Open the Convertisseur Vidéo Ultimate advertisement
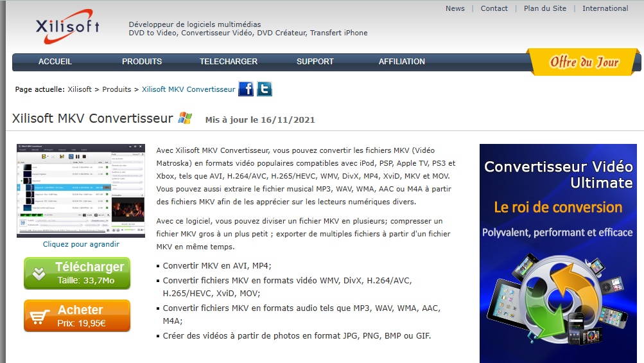 (x=558, y=253)
